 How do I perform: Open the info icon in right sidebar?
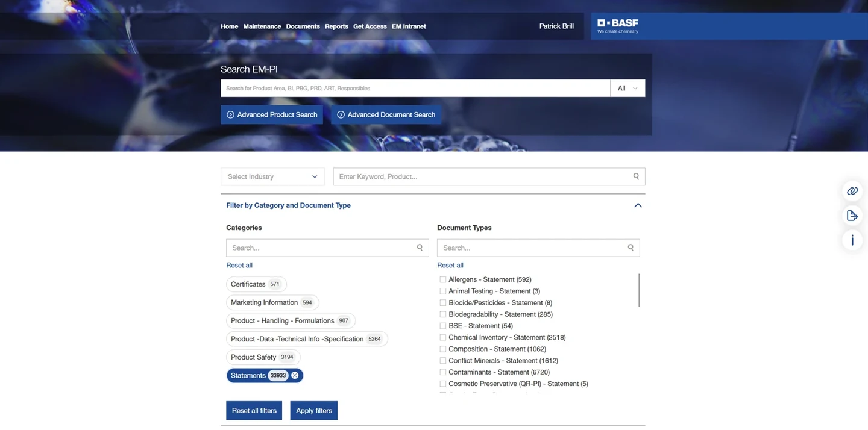(x=852, y=240)
